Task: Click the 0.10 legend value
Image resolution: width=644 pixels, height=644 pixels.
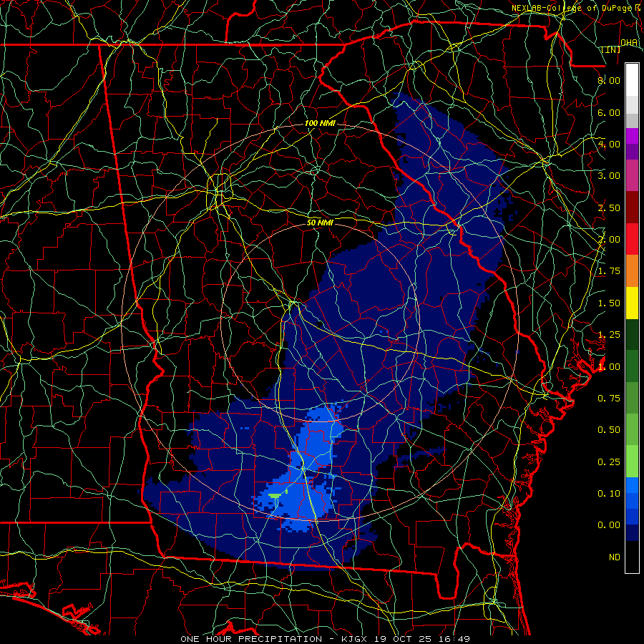Action: click(x=609, y=494)
